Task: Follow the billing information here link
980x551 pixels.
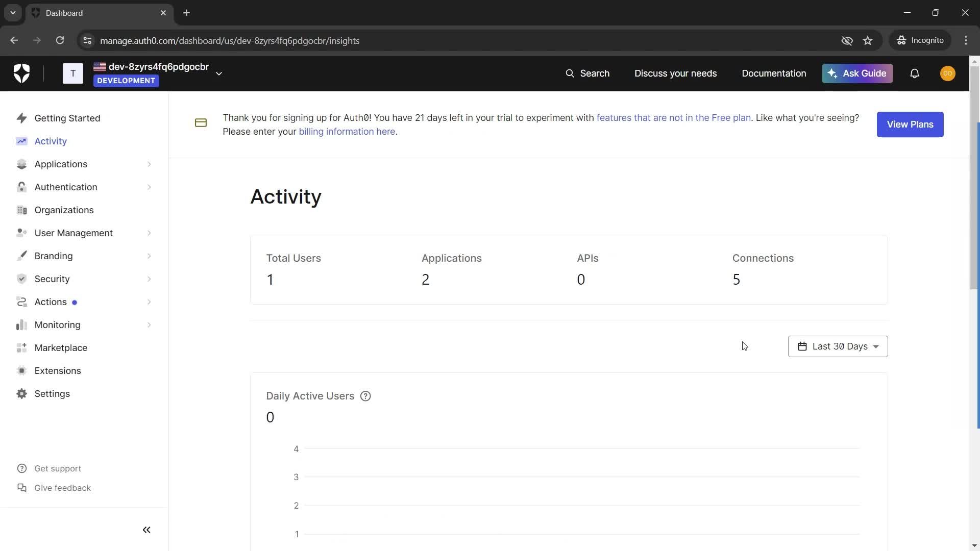Action: click(347, 132)
